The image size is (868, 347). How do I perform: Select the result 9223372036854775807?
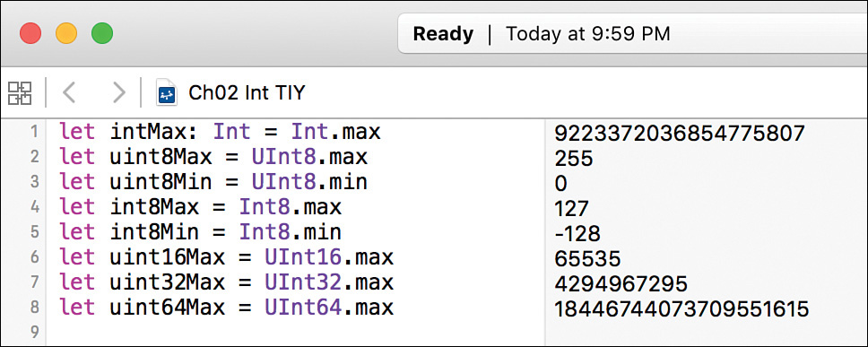coord(679,133)
